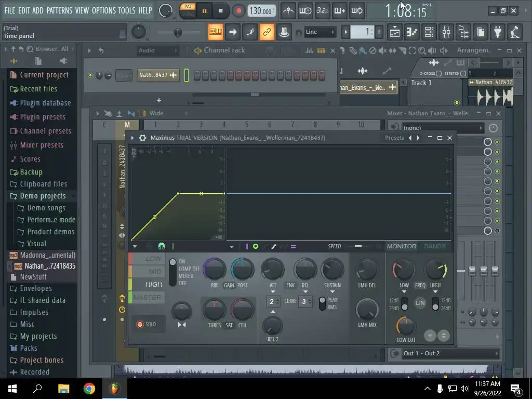Click the browser search icon
The width and height of the screenshot is (532, 399).
[30, 49]
